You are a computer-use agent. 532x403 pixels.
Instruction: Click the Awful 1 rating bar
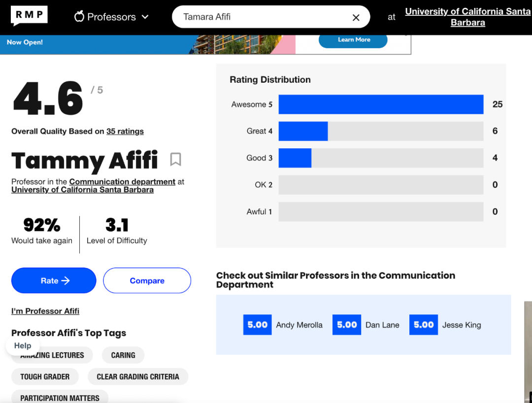(x=381, y=212)
